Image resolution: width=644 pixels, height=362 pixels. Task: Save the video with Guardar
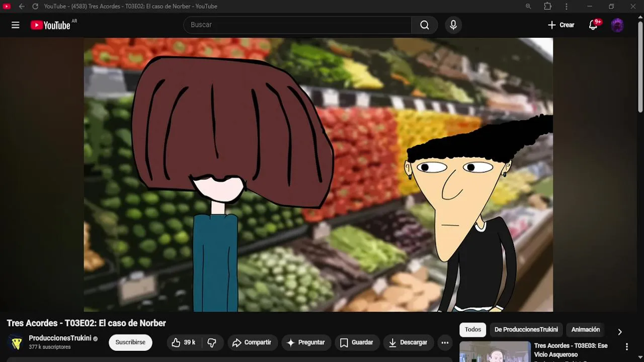357,342
